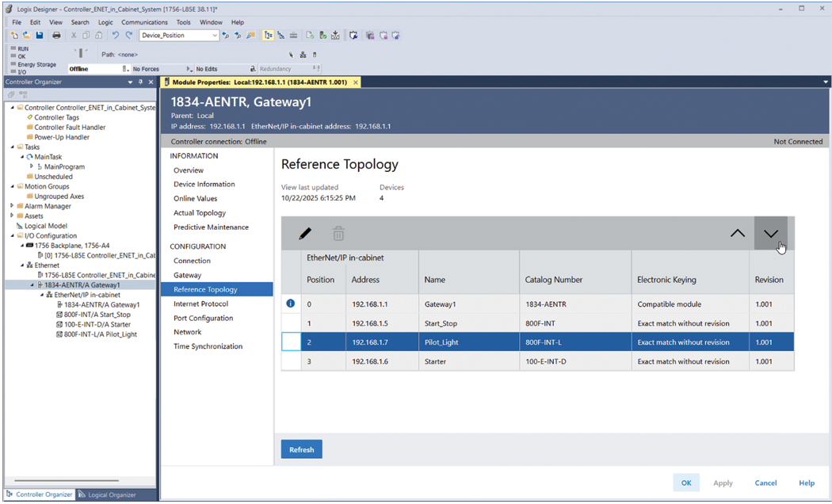The height and width of the screenshot is (504, 832).
Task: Click the Find Next icon
Action: 239,36
